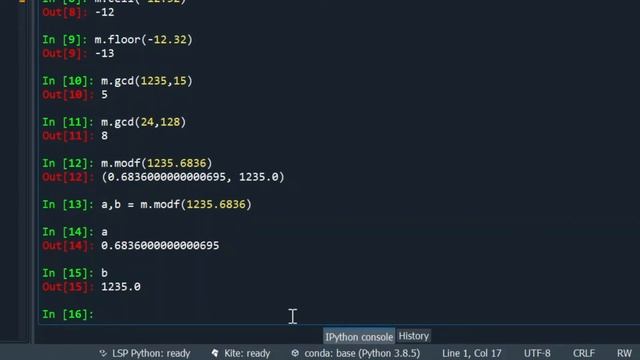The image size is (640, 360).
Task: Open the History tab
Action: coord(413,336)
